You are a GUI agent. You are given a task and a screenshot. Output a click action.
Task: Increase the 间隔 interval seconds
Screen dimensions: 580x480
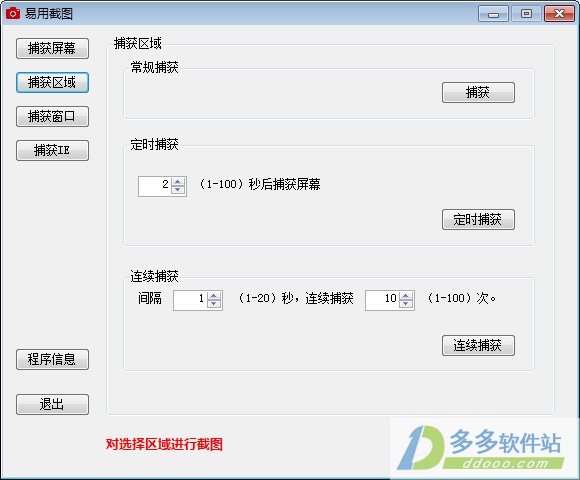click(x=214, y=296)
